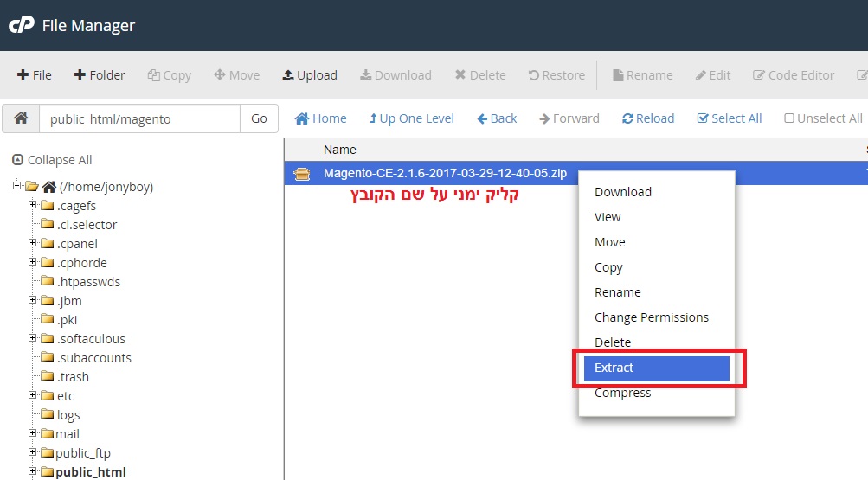Expand the public_ftp folder
The width and height of the screenshot is (868, 480).
point(33,452)
